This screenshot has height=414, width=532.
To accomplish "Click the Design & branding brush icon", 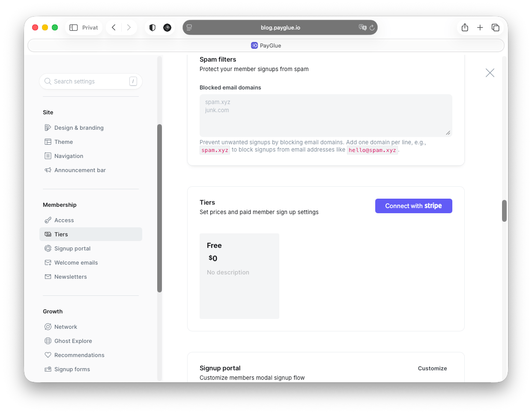I will click(x=48, y=128).
